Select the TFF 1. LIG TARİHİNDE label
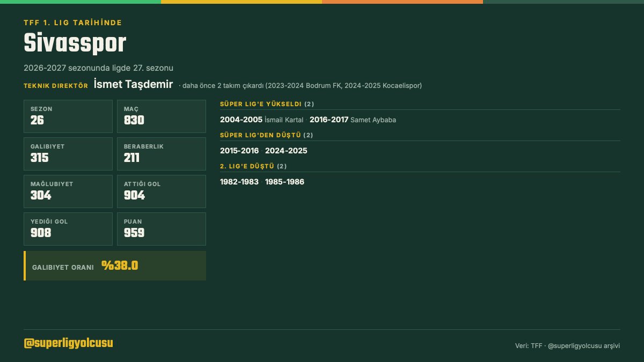 pyautogui.click(x=73, y=23)
